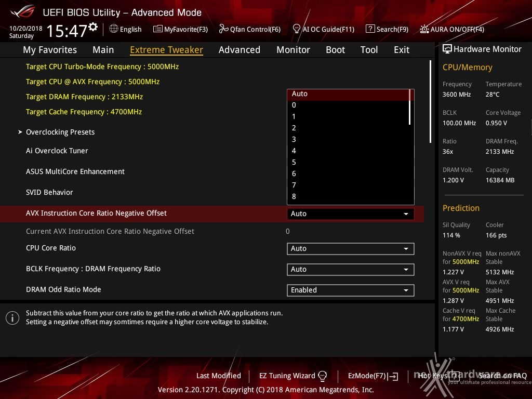
Task: Switch to EzMode(F7)
Action: [373, 376]
